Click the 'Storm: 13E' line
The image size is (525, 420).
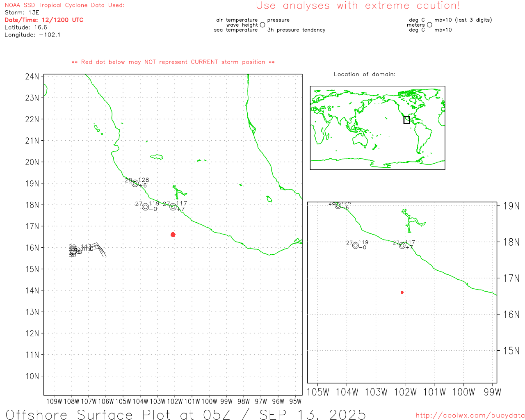(22, 13)
